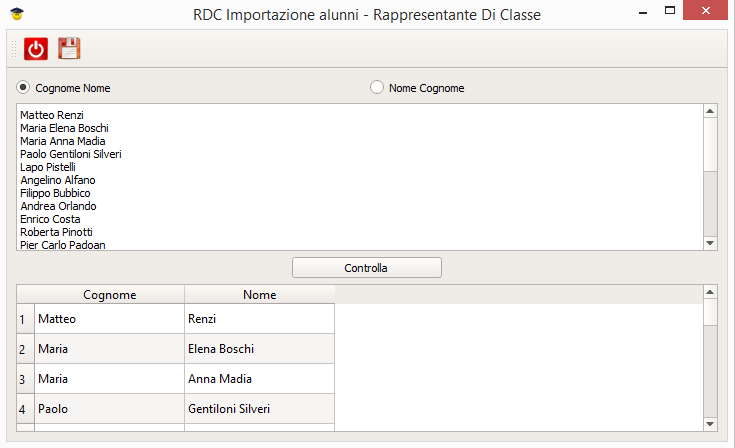Click the graduation cap app icon
Screen dimensions: 735x448
tap(17, 14)
